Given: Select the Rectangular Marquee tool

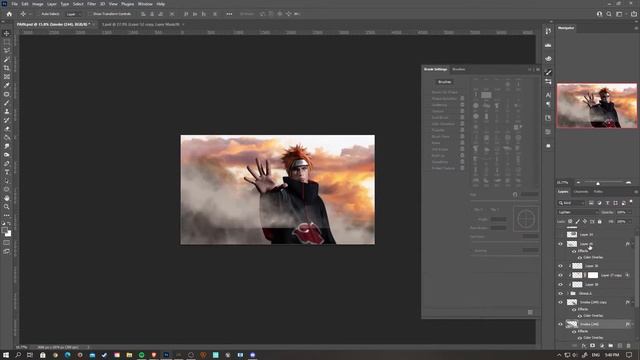Looking at the screenshot, I should tap(7, 42).
